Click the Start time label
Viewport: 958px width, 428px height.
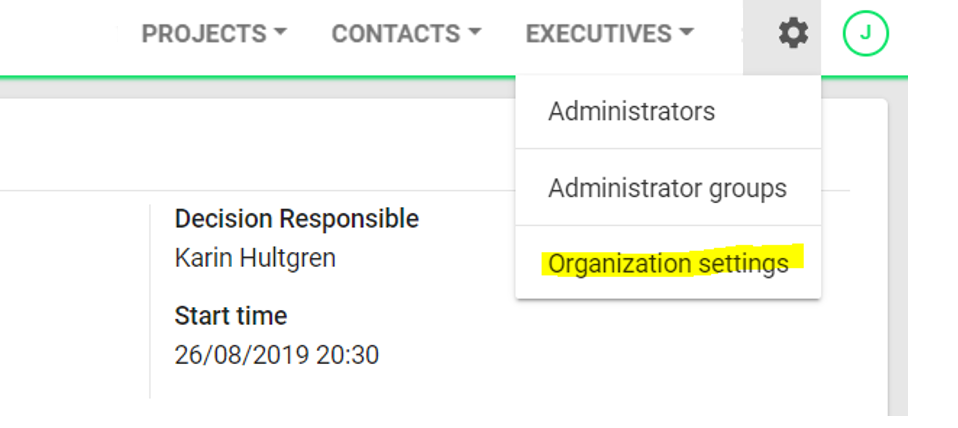pyautogui.click(x=230, y=316)
